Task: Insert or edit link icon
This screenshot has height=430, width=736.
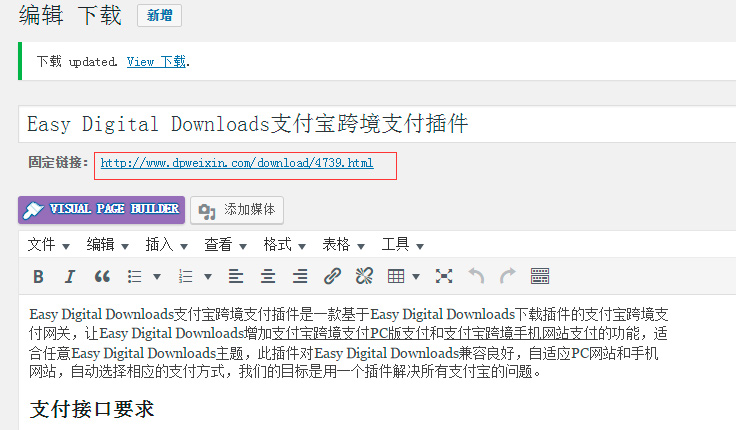Action: click(332, 276)
